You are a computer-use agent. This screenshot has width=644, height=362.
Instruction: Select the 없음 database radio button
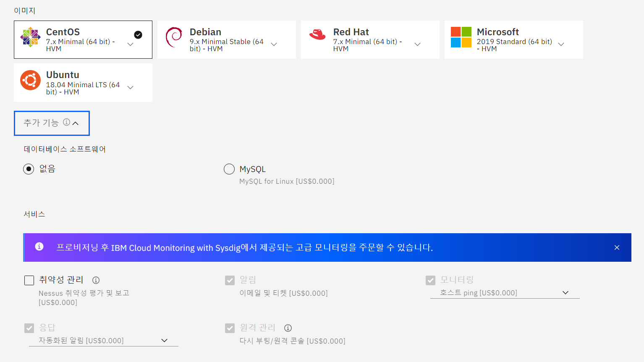tap(29, 169)
